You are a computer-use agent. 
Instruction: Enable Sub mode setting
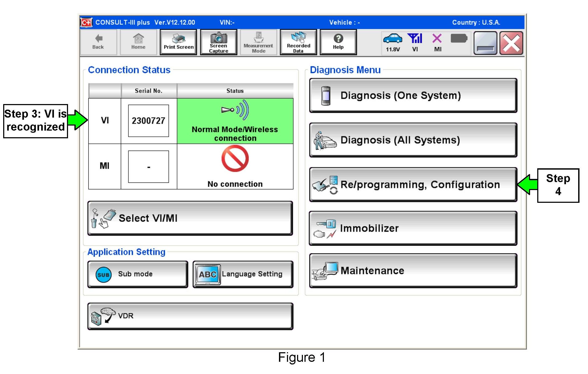[x=138, y=274]
